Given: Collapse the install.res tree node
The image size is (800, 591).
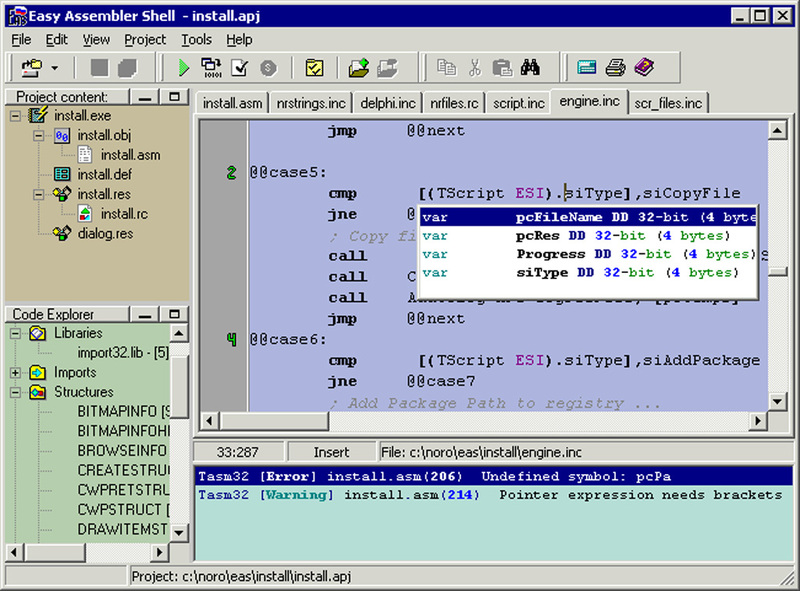Looking at the screenshot, I should 38,194.
